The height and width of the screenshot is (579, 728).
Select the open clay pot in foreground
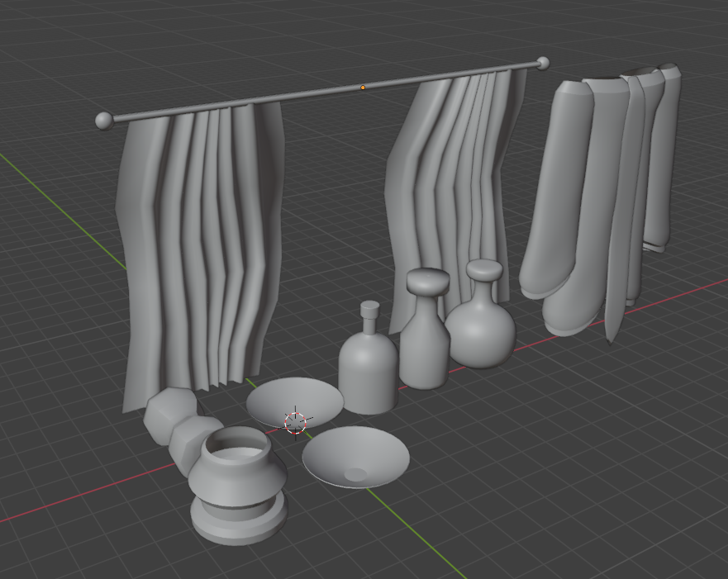click(238, 485)
